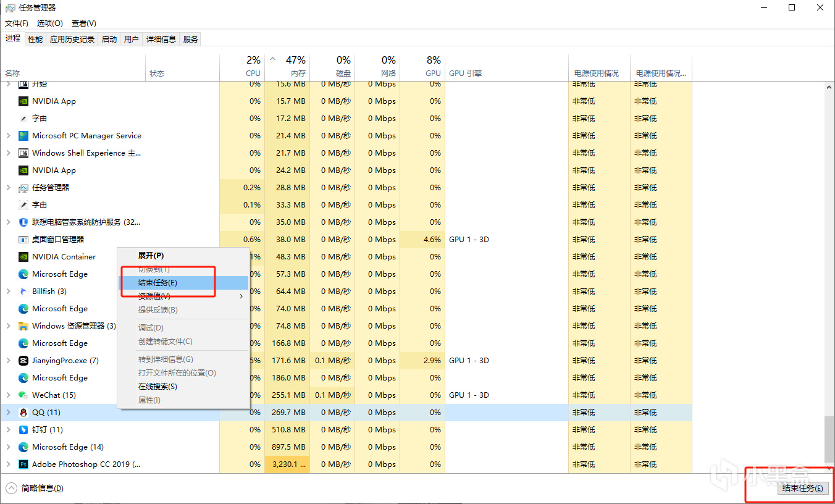This screenshot has height=504, width=835.
Task: Click the Task Manager title bar icon
Action: pos(10,8)
